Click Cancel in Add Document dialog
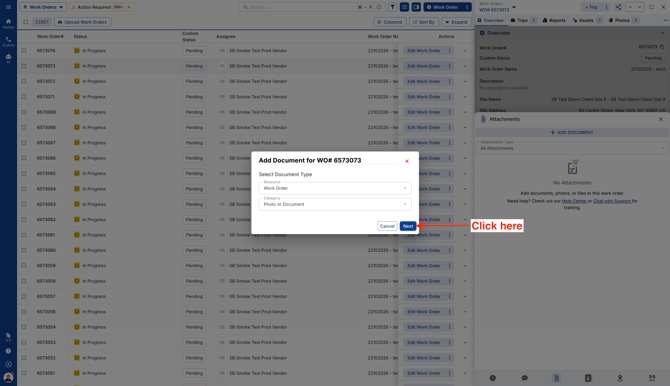670x386 pixels. 387,226
